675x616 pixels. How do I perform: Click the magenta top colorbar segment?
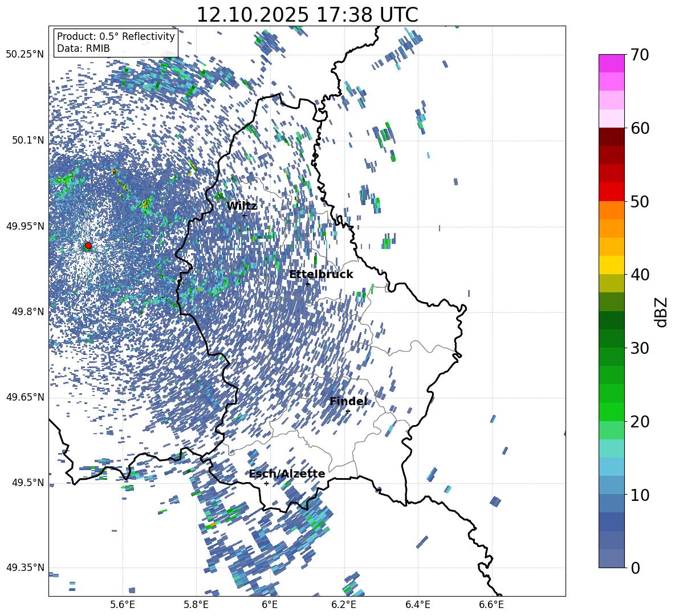point(611,63)
